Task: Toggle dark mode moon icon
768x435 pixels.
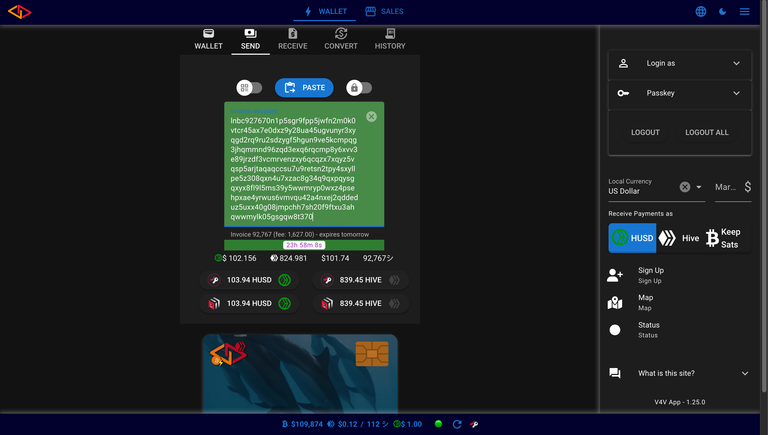Action: 722,11
